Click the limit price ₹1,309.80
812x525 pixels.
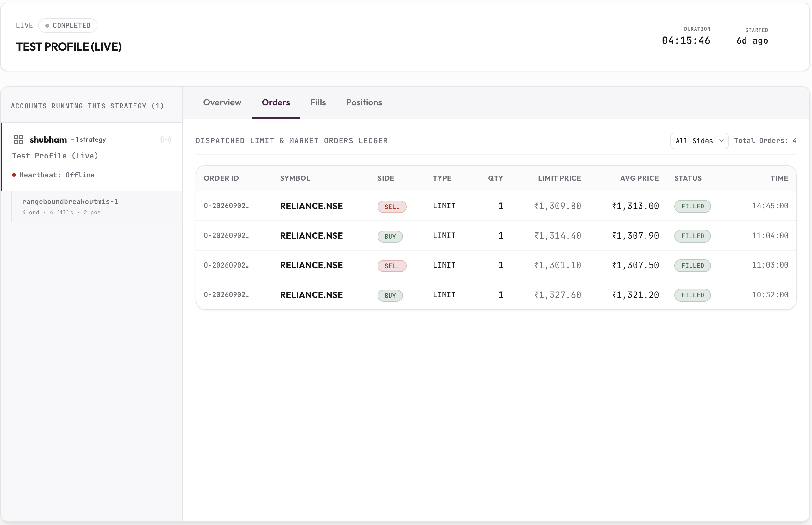[x=558, y=206]
